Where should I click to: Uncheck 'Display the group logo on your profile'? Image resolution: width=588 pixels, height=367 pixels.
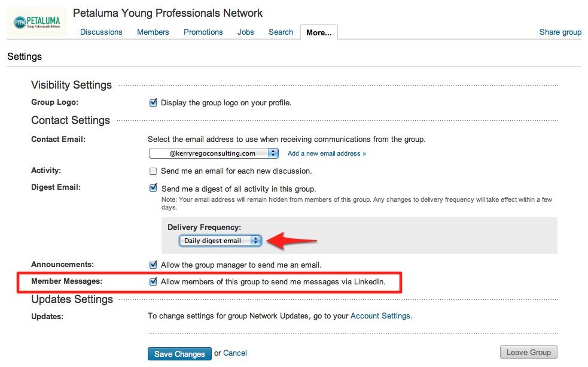[154, 102]
